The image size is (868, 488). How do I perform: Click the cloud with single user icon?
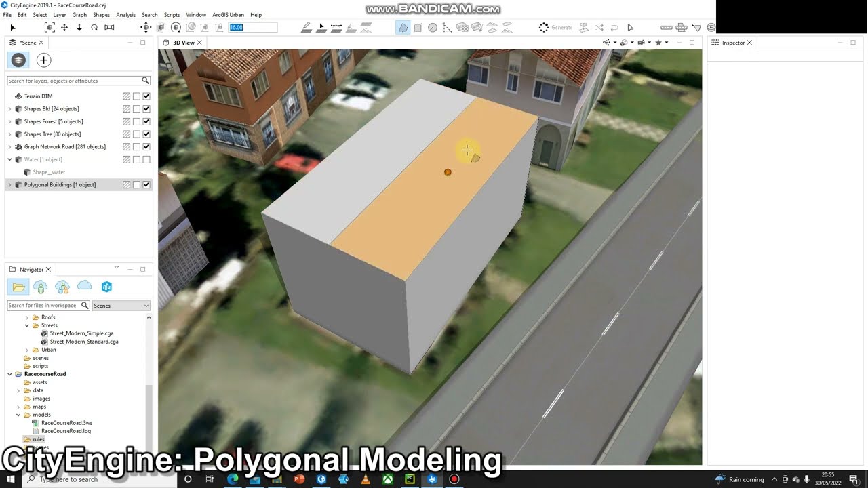point(40,287)
